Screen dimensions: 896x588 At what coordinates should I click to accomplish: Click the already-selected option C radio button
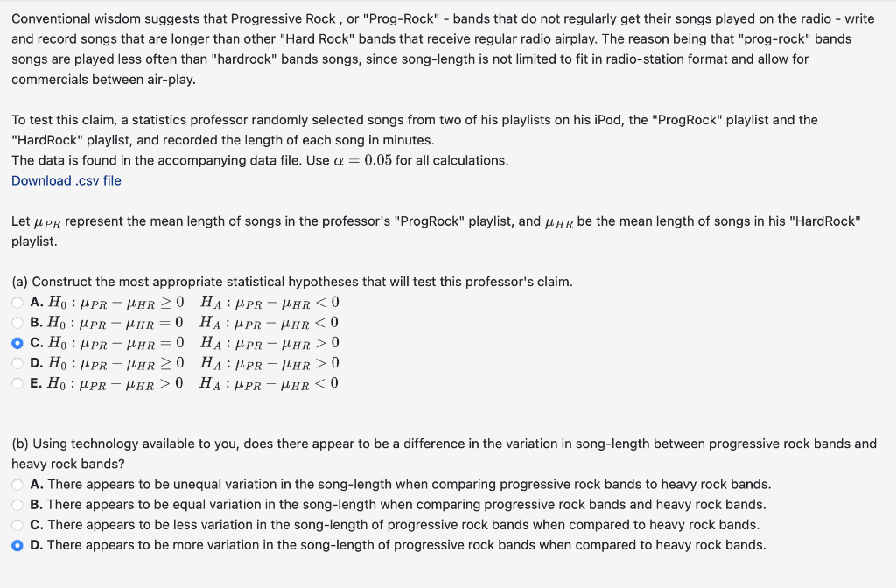17,342
